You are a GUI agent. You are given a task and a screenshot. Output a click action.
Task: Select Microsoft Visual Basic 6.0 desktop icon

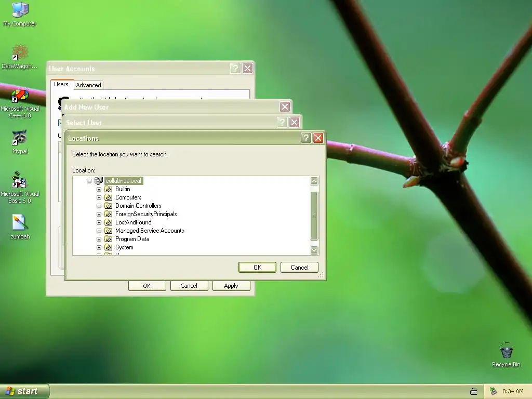(x=20, y=180)
